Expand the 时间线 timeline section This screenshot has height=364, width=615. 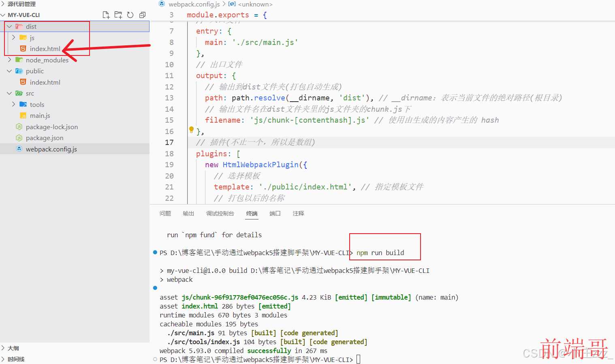coord(3,359)
